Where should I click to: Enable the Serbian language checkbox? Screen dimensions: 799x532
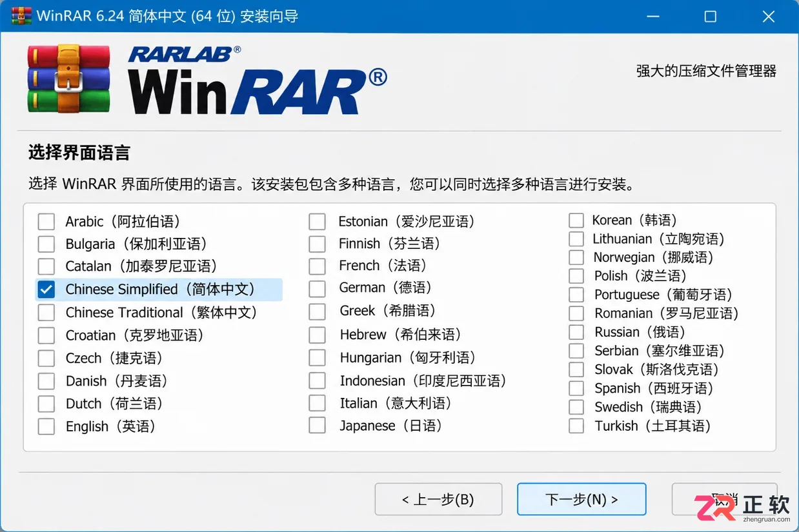click(576, 351)
